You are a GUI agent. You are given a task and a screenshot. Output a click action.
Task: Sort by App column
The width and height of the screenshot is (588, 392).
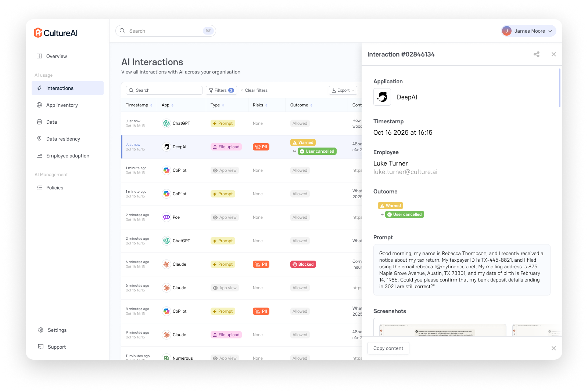point(168,105)
